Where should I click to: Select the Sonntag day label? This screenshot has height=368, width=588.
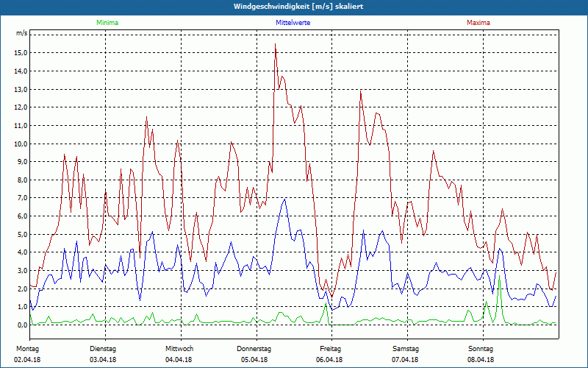pyautogui.click(x=481, y=348)
